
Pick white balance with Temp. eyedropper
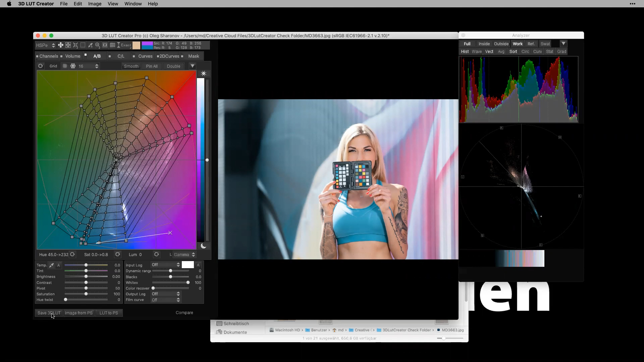[x=52, y=265]
